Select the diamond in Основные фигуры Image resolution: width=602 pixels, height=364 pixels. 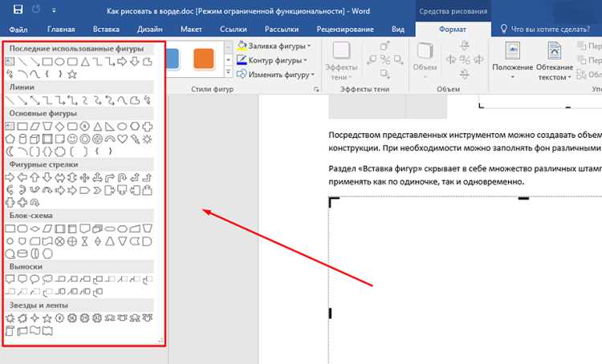pyautogui.click(x=60, y=127)
